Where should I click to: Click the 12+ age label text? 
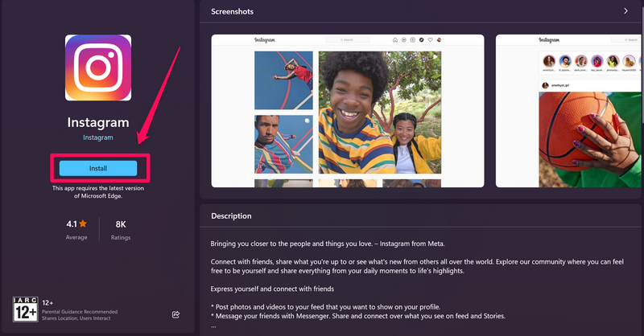tap(47, 303)
